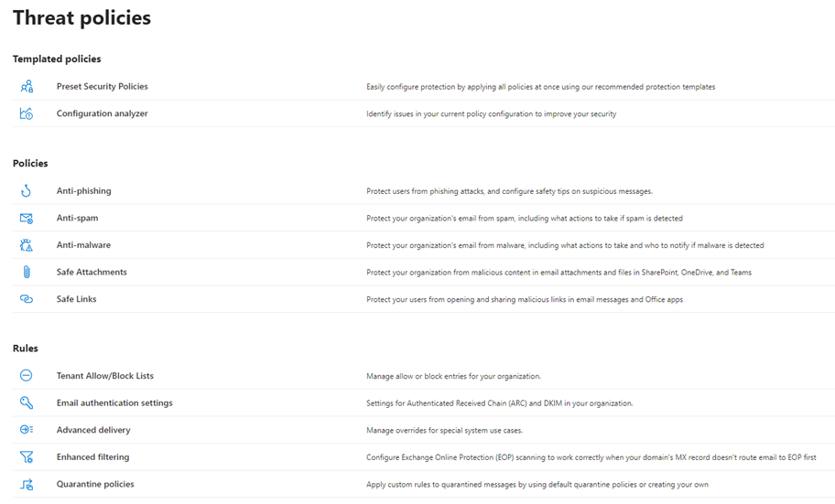Open the Quarantine policies link
The width and height of the screenshot is (835, 504).
coord(95,484)
